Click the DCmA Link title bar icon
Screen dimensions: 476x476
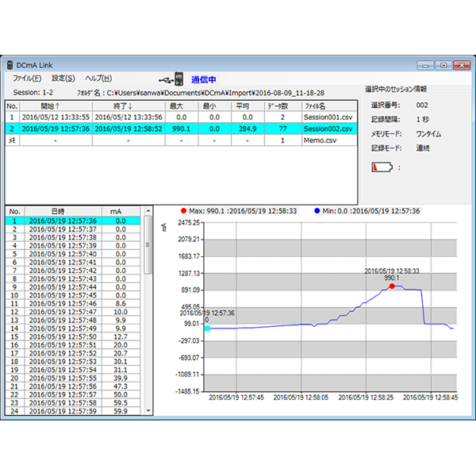(10, 64)
